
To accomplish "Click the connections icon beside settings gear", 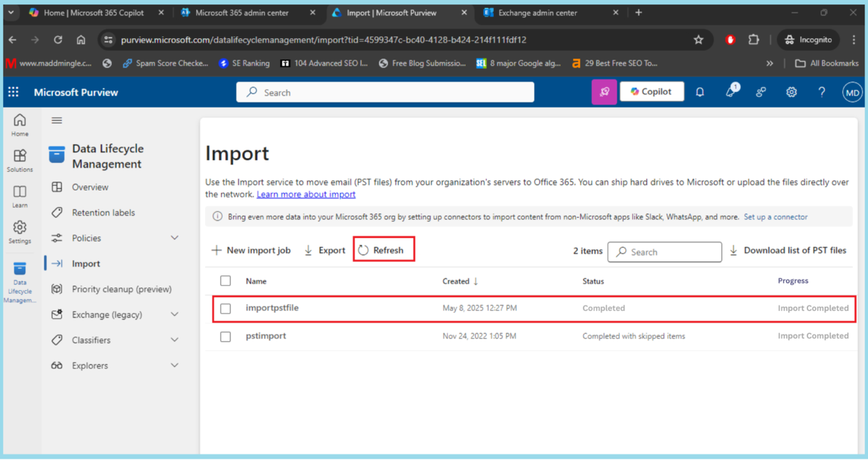I will [x=761, y=92].
